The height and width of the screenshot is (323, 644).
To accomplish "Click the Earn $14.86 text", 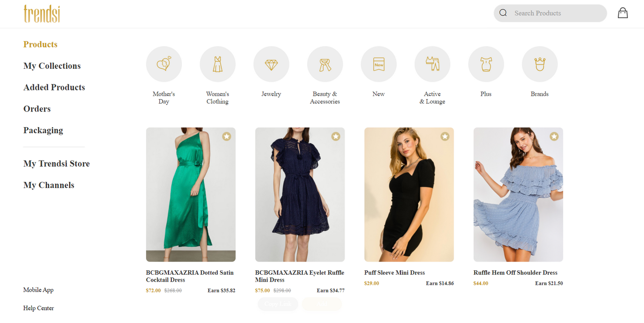I will tap(440, 283).
